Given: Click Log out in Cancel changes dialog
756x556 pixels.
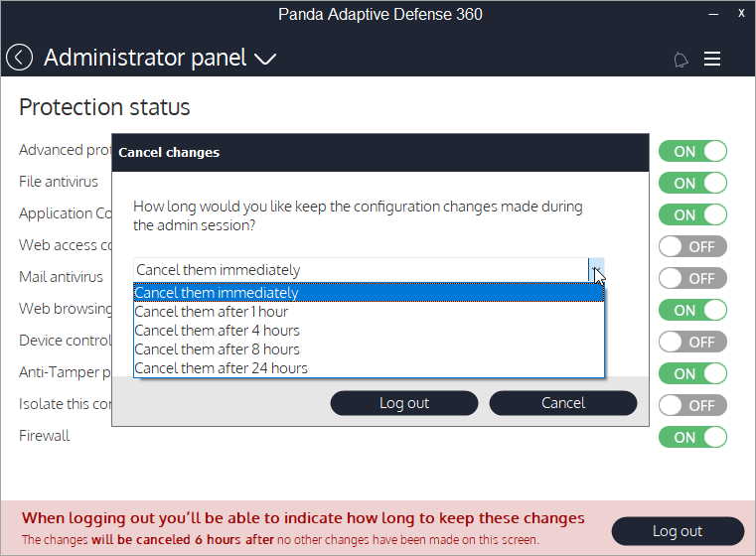Looking at the screenshot, I should tap(404, 403).
